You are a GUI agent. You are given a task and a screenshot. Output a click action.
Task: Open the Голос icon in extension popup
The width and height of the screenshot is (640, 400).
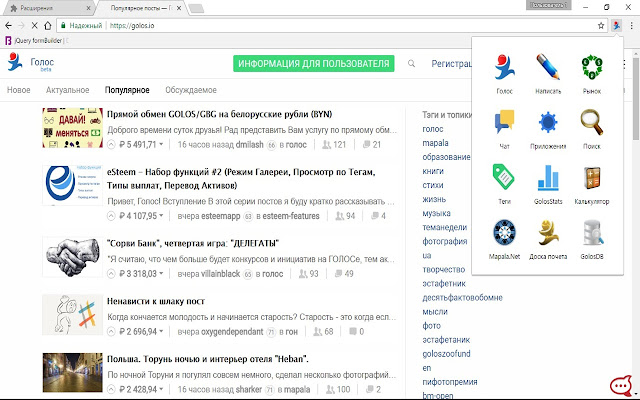504,67
